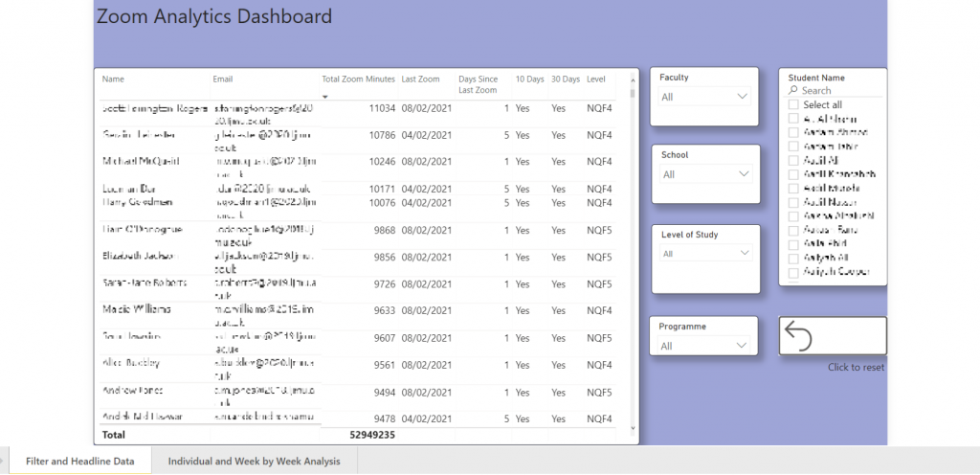980x475 pixels.
Task: Select the Filter and Headline Data tab
Action: click(80, 462)
